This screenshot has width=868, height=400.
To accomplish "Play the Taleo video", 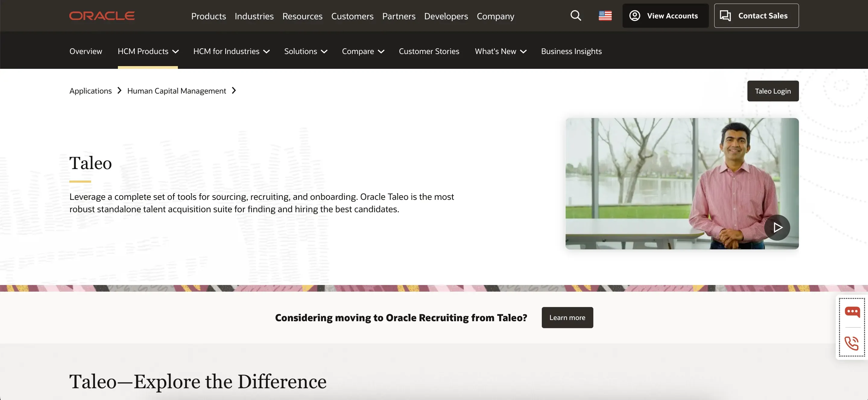I will click(x=777, y=227).
